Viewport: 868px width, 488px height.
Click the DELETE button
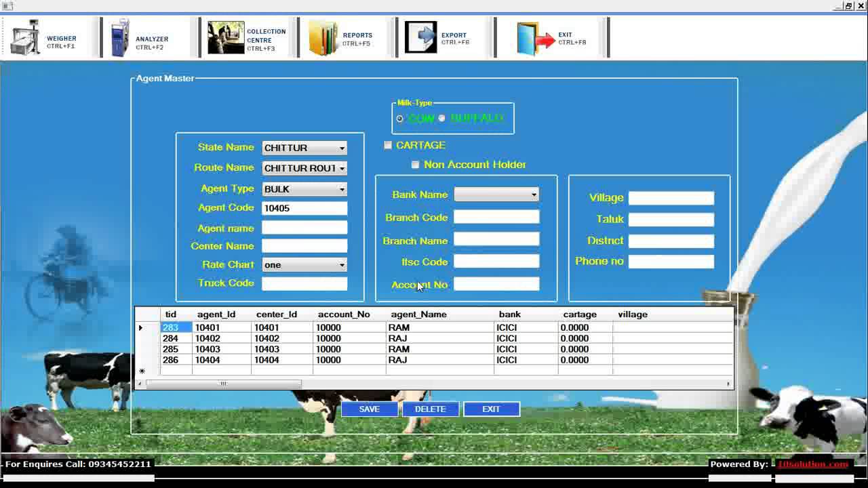tap(431, 409)
